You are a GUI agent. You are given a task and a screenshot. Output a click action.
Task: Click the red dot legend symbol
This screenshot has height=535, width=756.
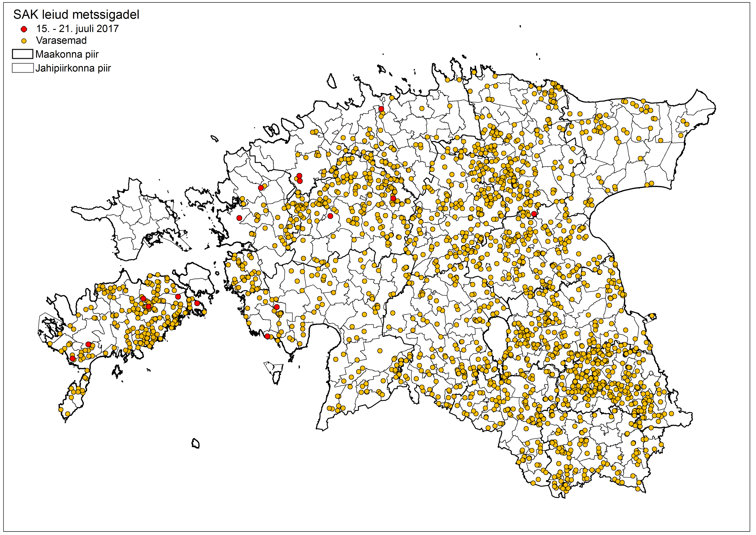(24, 29)
